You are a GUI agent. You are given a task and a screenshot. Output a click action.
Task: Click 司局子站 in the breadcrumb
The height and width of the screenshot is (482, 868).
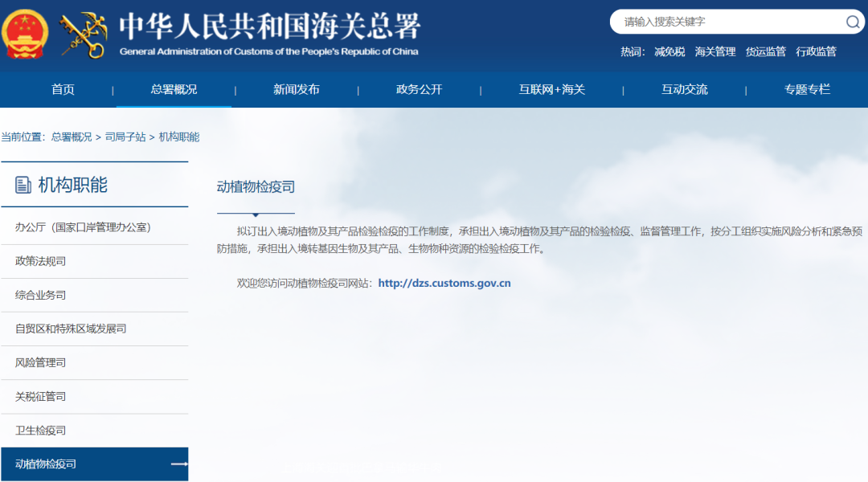[125, 137]
